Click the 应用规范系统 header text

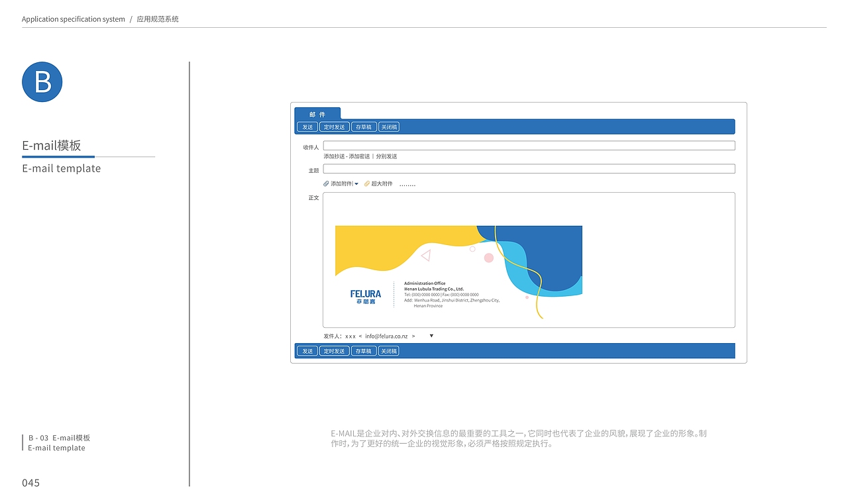click(x=158, y=19)
